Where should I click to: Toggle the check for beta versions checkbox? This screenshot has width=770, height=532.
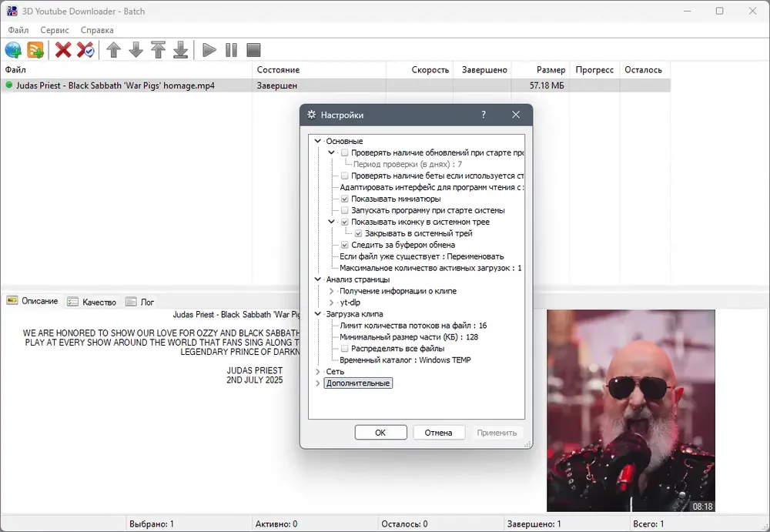[345, 176]
